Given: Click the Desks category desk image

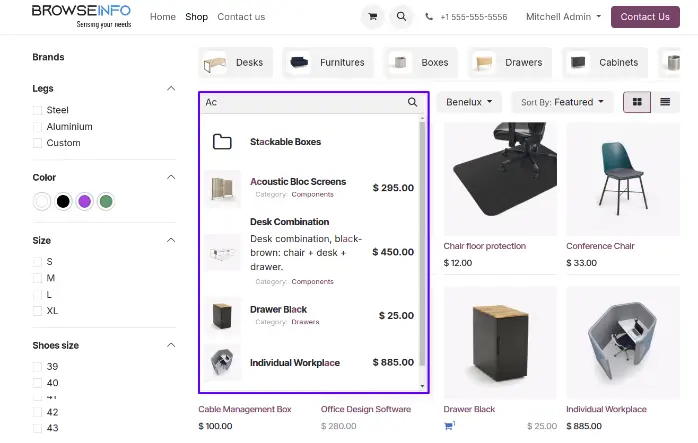Looking at the screenshot, I should [215, 63].
